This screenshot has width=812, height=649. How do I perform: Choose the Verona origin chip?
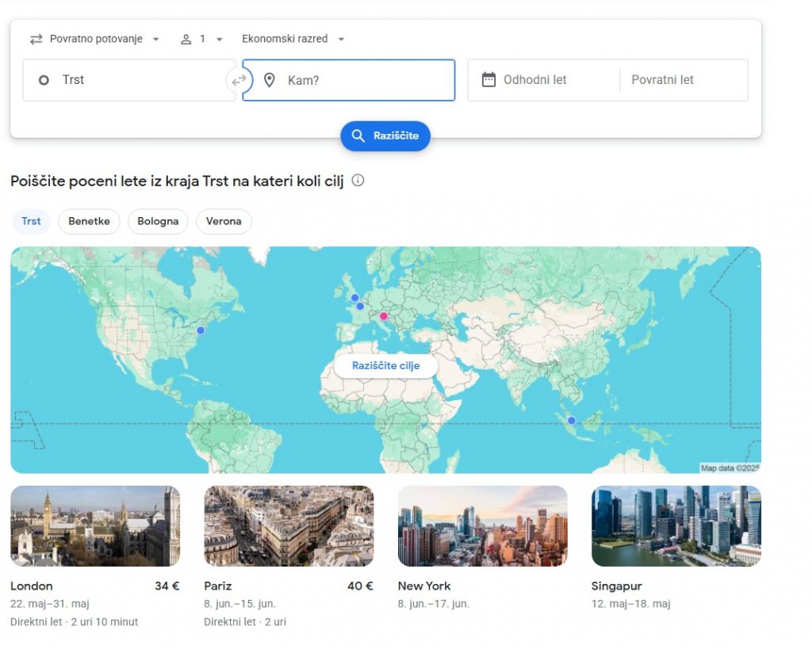tap(224, 221)
